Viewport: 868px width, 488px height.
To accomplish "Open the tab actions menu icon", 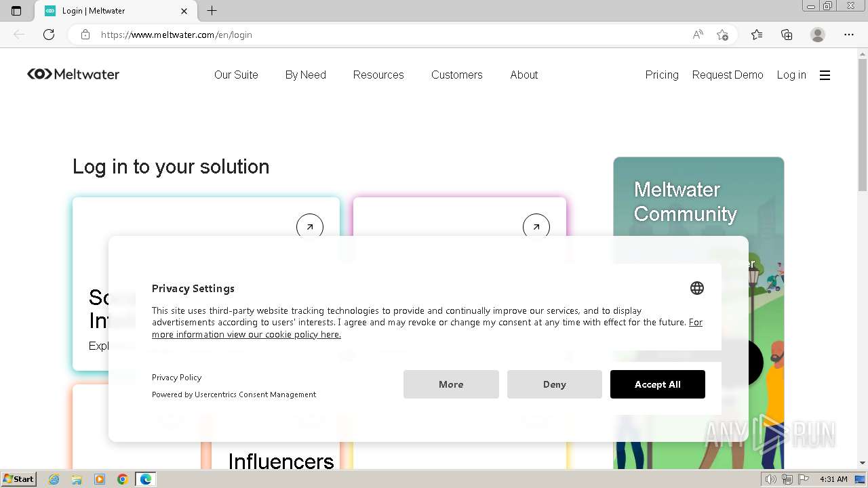I will (x=16, y=11).
